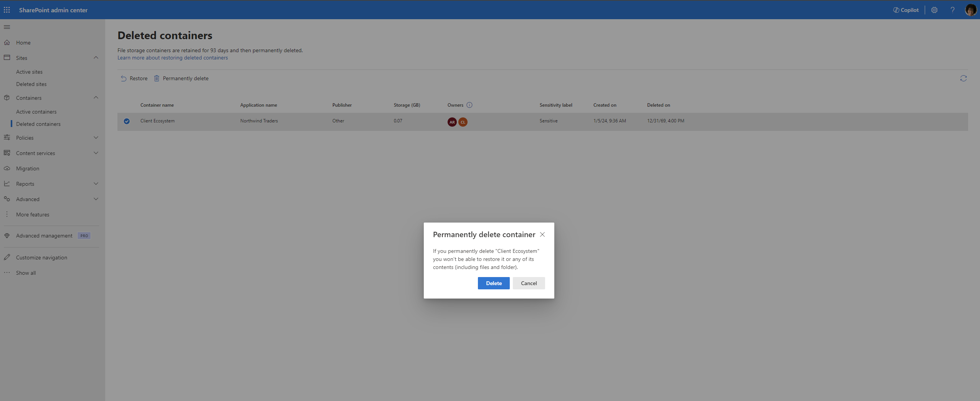Click the Reports chart icon

click(7, 183)
